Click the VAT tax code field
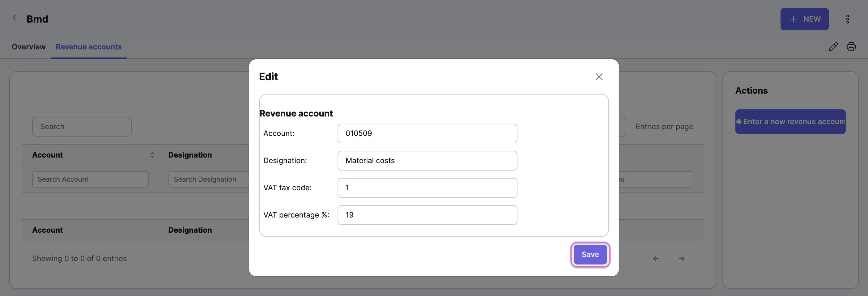The width and height of the screenshot is (868, 296). coord(427,188)
